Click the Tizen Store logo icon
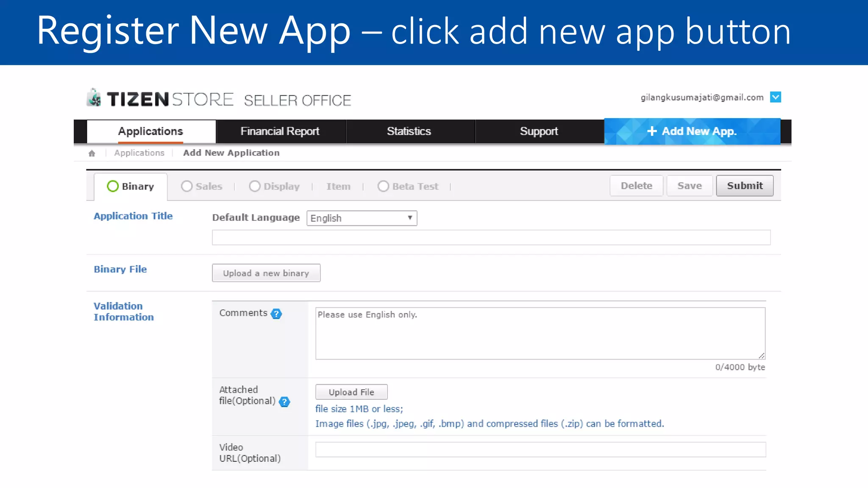 [x=94, y=98]
